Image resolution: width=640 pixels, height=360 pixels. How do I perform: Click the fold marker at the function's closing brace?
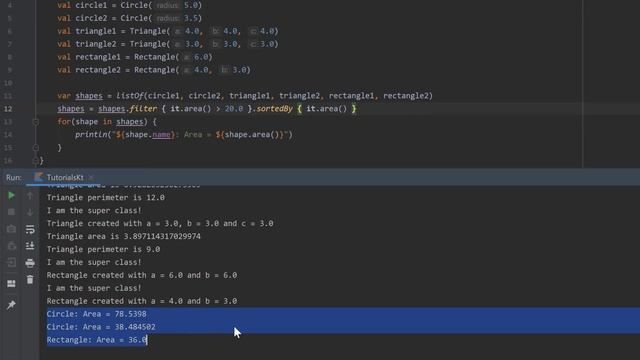pyautogui.click(x=35, y=160)
